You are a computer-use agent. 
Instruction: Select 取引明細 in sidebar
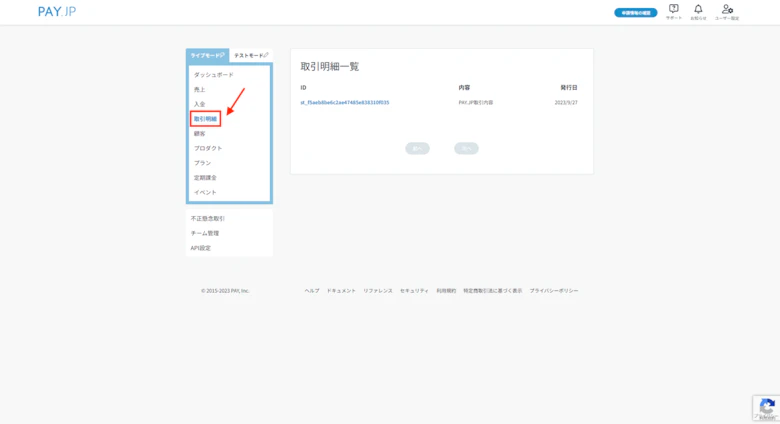coord(205,119)
